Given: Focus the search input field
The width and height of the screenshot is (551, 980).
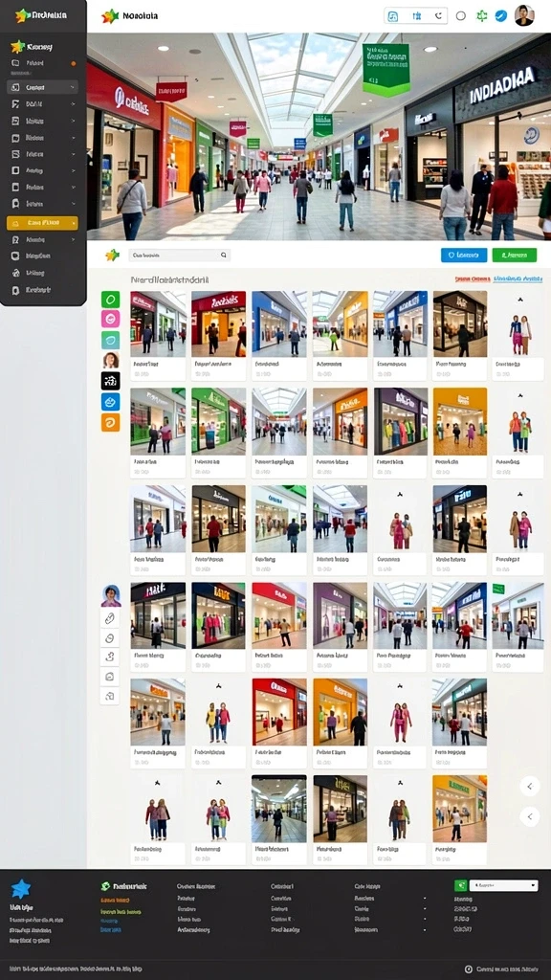Looking at the screenshot, I should tap(179, 255).
